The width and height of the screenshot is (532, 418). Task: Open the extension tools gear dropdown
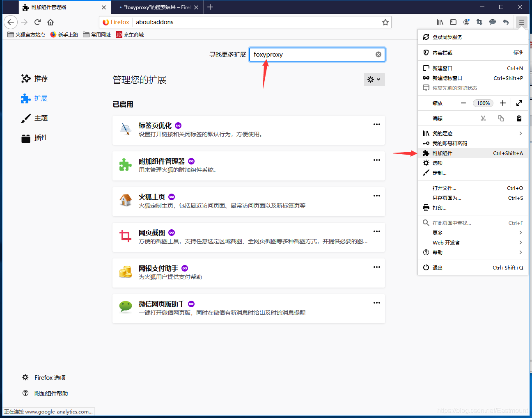click(374, 80)
